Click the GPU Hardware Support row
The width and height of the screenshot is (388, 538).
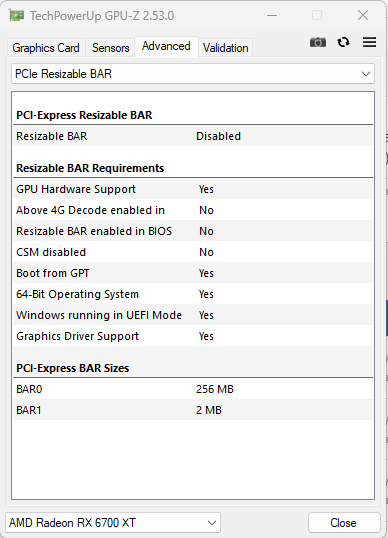[193, 189]
